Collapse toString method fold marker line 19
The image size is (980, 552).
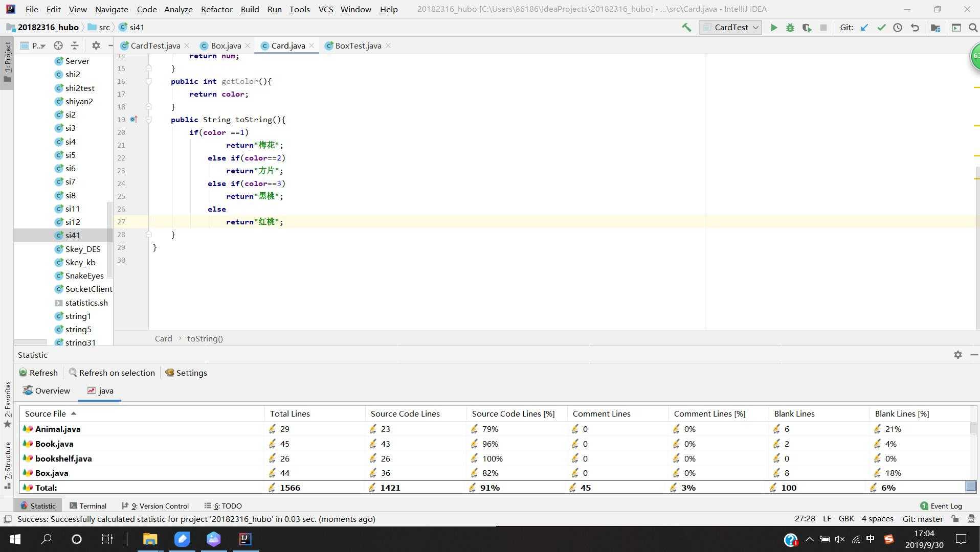click(x=148, y=120)
